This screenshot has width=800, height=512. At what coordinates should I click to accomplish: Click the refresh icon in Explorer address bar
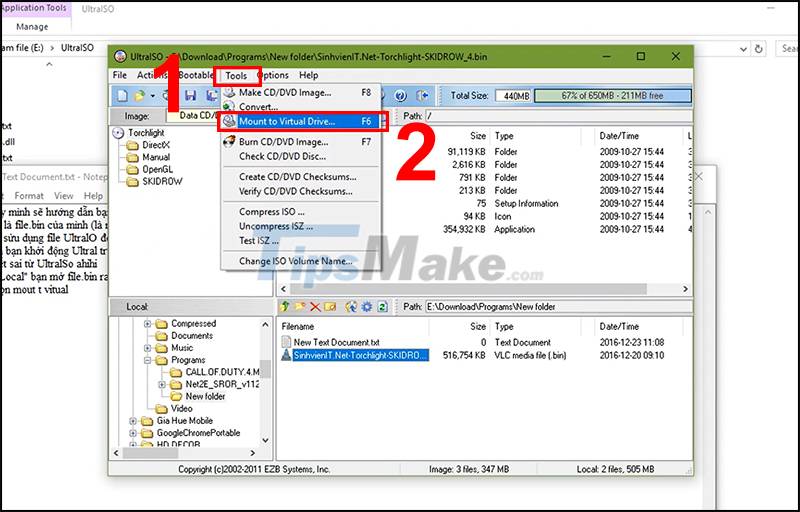pos(759,48)
